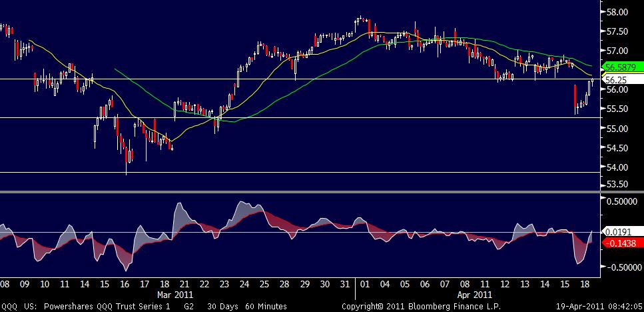This screenshot has height=312, width=644.
Task: Click the white 56.25 last price label
Action: tap(622, 80)
